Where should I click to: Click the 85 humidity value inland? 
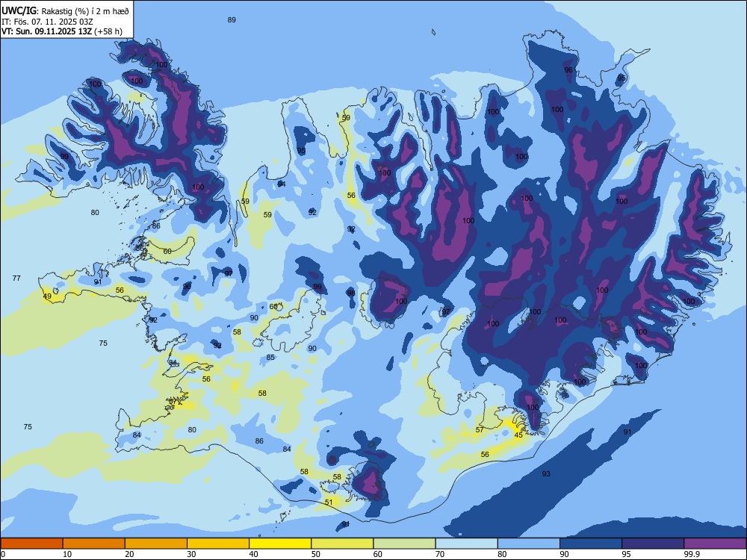(270, 357)
